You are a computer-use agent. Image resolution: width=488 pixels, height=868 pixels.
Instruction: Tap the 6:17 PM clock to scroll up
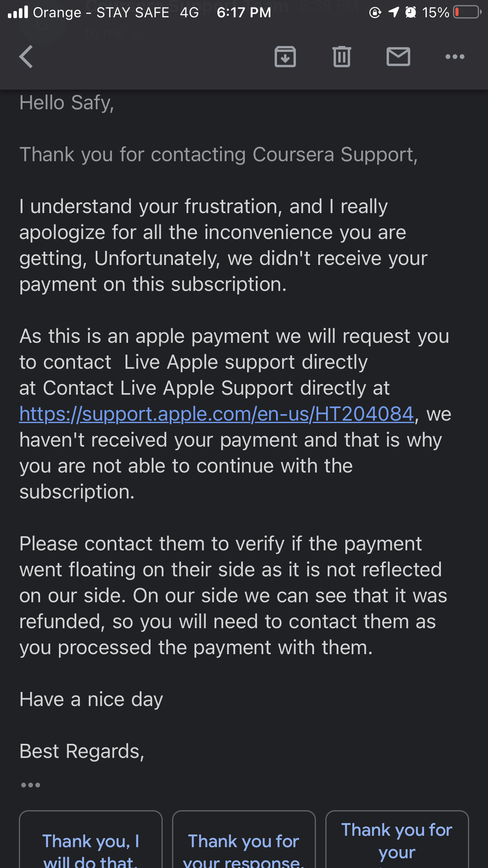click(242, 12)
